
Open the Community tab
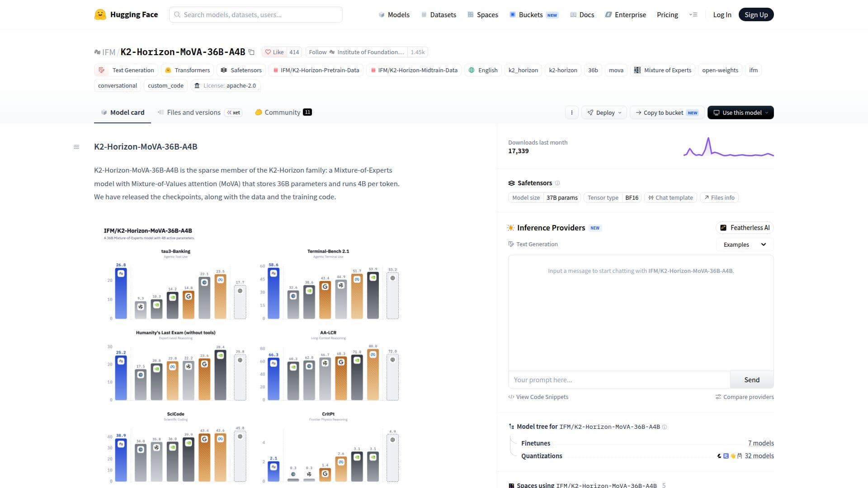[283, 113]
